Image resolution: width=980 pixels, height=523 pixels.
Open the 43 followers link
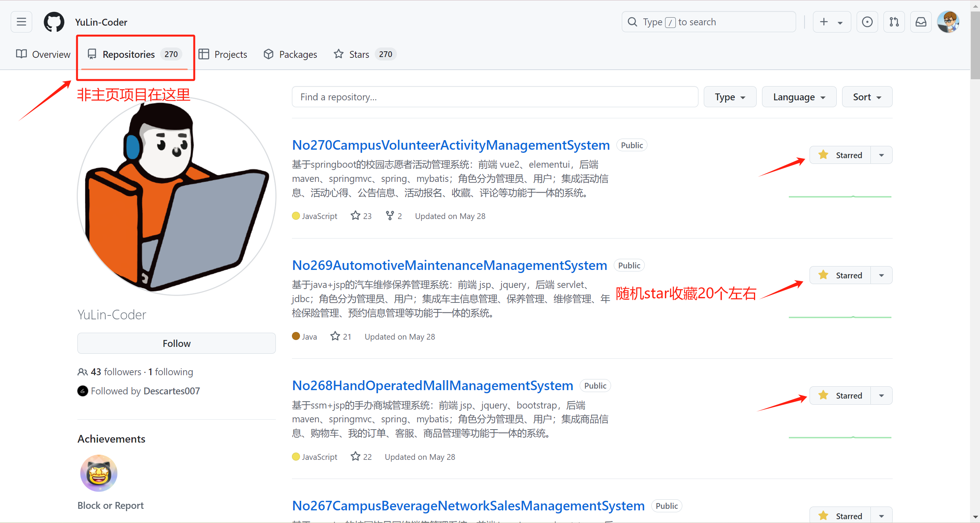point(110,372)
